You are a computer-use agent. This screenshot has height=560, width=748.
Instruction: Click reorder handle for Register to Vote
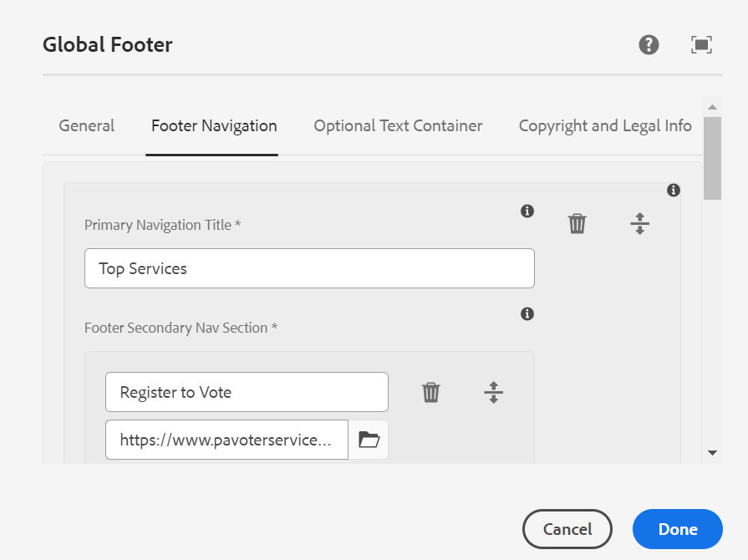click(x=493, y=392)
